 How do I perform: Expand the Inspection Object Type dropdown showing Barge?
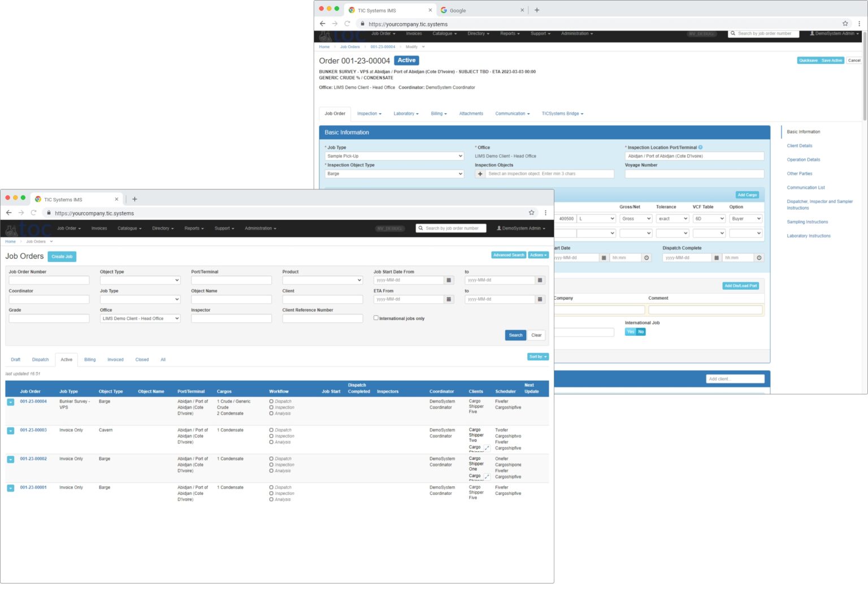[x=394, y=174]
